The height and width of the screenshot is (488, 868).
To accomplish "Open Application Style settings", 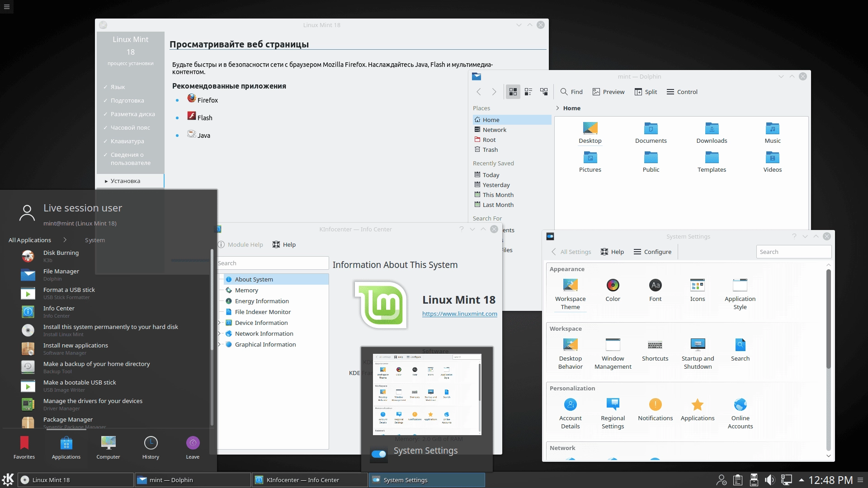I will tap(740, 295).
